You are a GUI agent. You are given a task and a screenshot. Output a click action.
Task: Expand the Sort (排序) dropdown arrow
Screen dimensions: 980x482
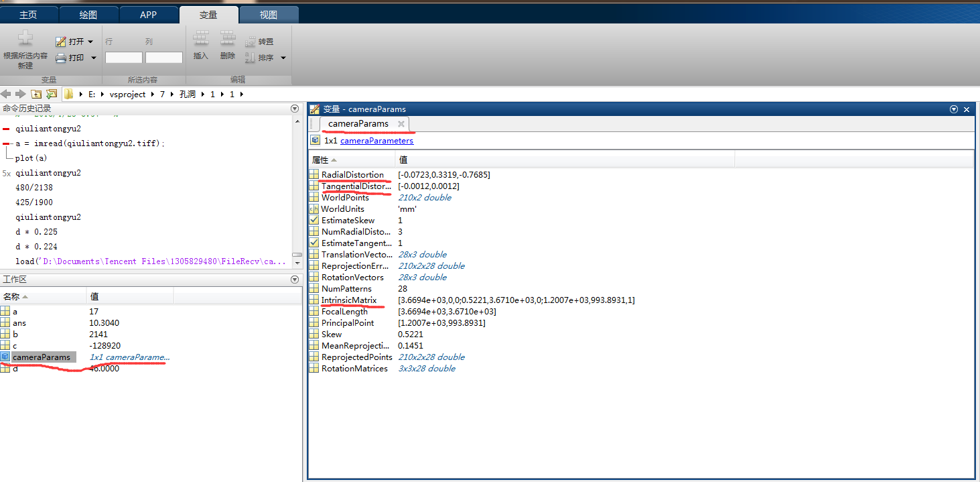(283, 58)
